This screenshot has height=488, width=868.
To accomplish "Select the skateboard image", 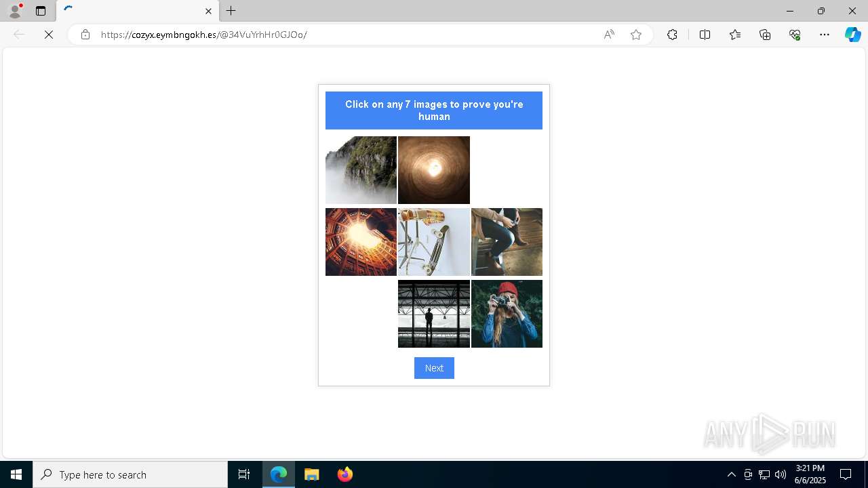I will click(434, 242).
